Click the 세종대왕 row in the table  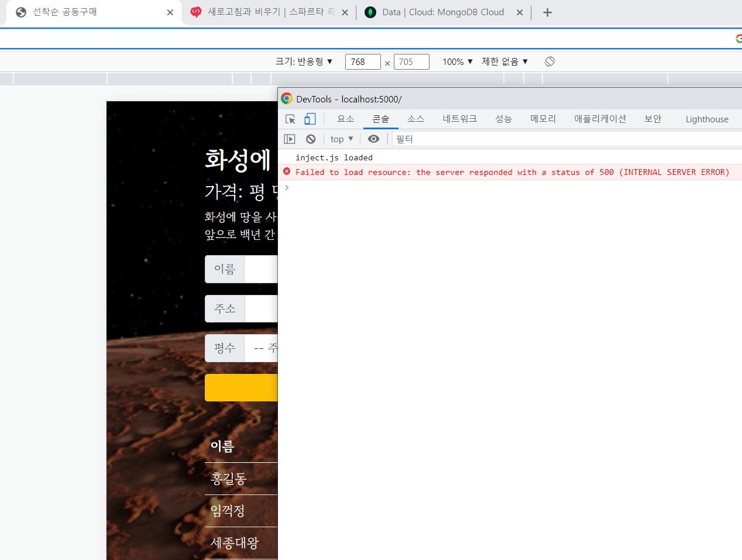pos(241,543)
